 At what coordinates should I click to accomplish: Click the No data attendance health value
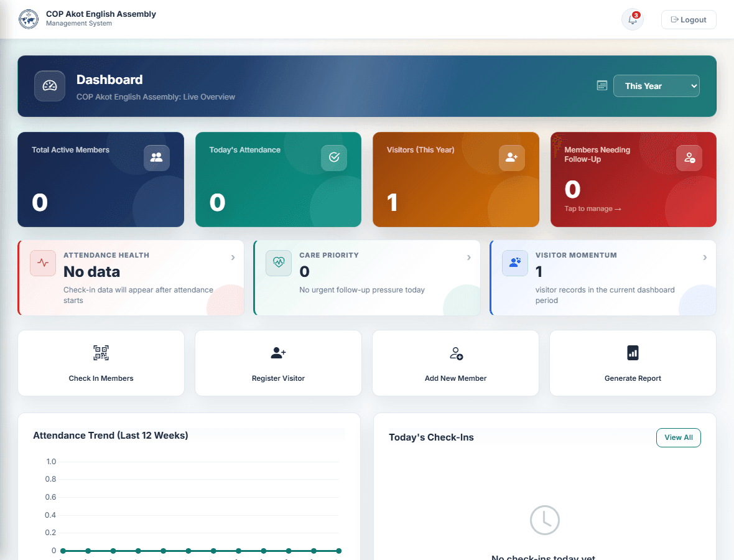tap(92, 271)
